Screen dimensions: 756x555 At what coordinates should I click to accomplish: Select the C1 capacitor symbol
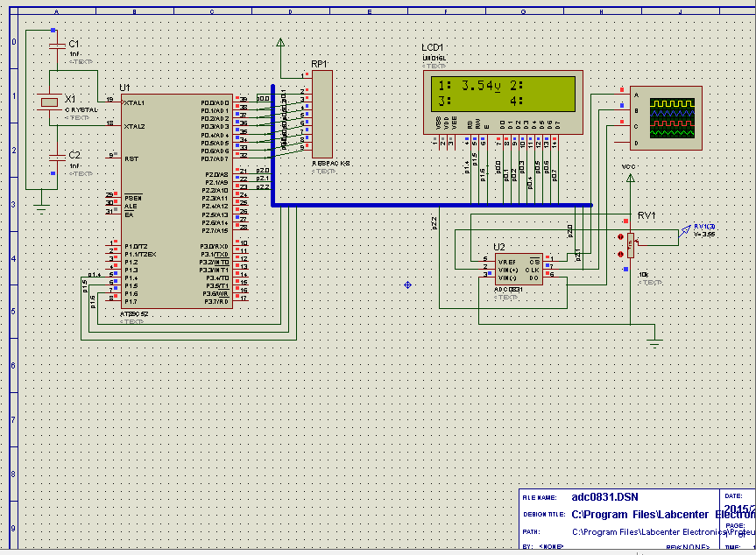click(57, 46)
